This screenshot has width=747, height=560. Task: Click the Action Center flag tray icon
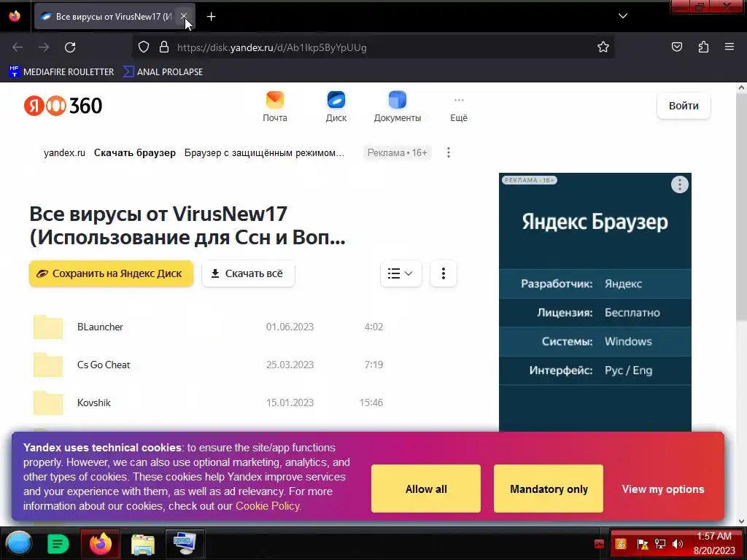[642, 544]
